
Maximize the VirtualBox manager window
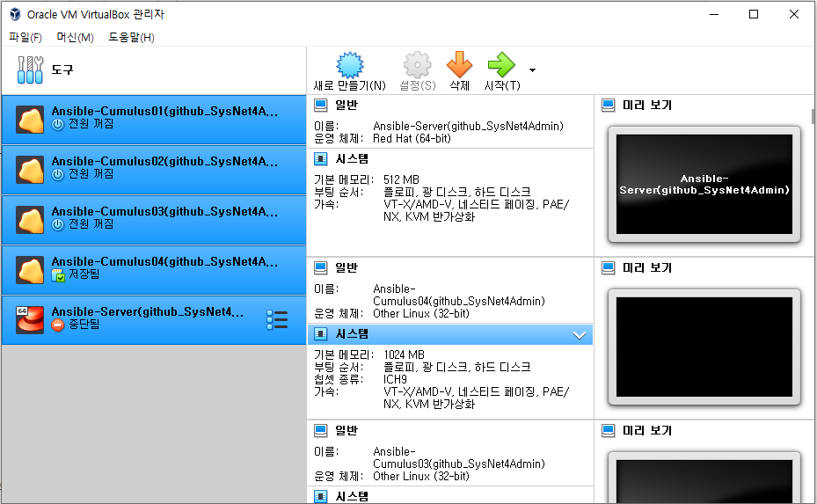pos(754,15)
